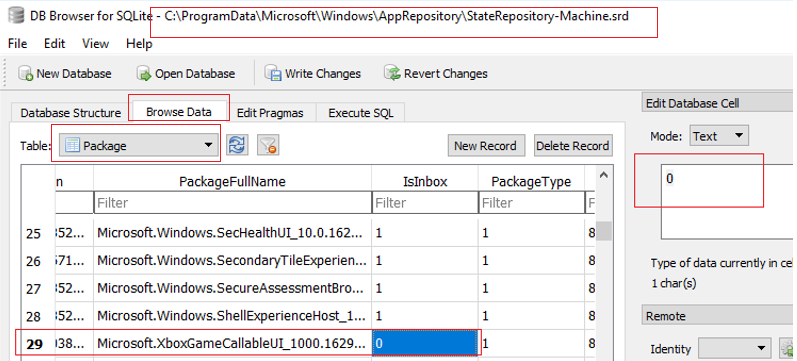Select row header 25
This screenshot has height=361, width=797.
click(x=34, y=233)
